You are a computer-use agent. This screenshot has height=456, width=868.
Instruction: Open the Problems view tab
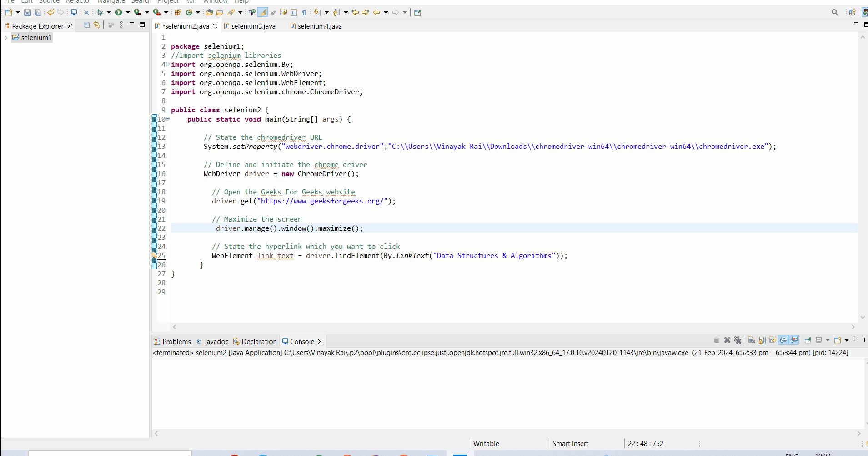point(176,342)
